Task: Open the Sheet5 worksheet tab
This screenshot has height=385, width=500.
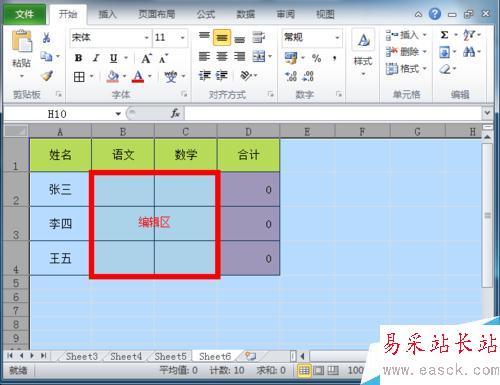Action: [x=170, y=356]
